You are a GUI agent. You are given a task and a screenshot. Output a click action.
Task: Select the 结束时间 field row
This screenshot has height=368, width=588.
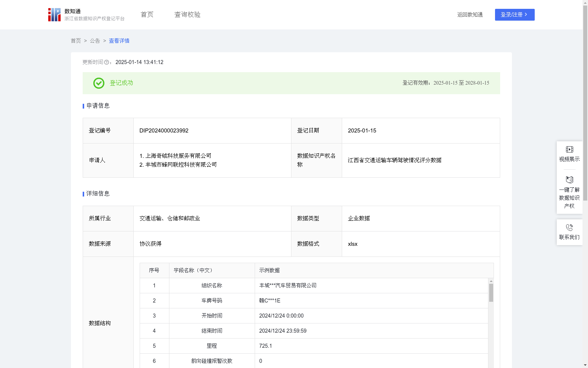(314, 331)
